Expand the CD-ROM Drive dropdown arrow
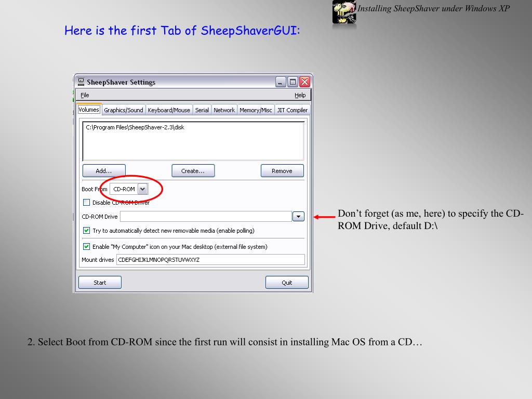 click(x=298, y=217)
